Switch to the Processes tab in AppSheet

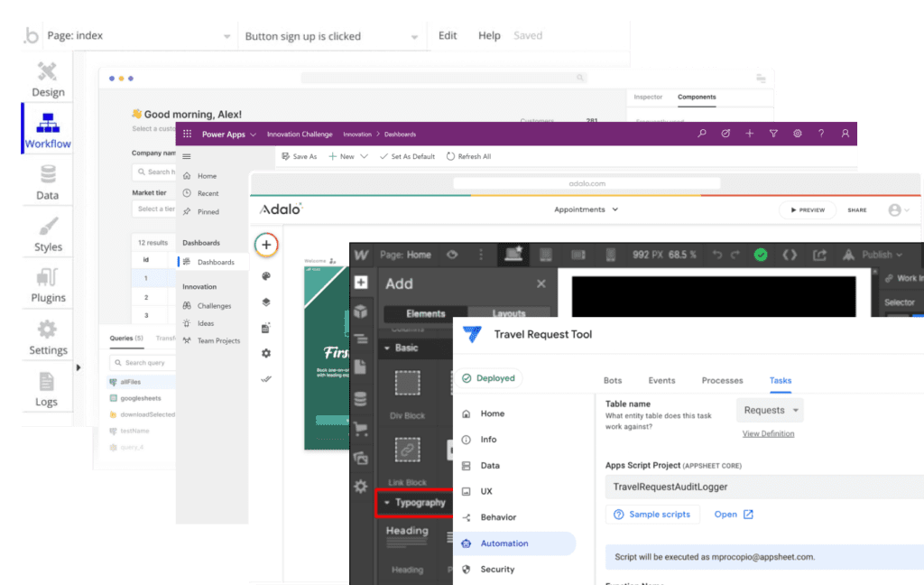[722, 380]
